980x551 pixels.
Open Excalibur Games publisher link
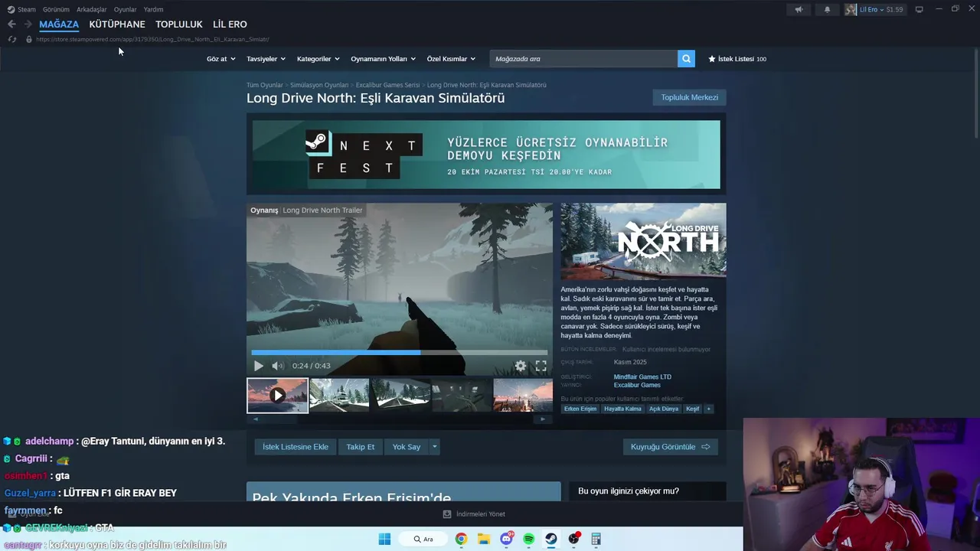tap(637, 385)
